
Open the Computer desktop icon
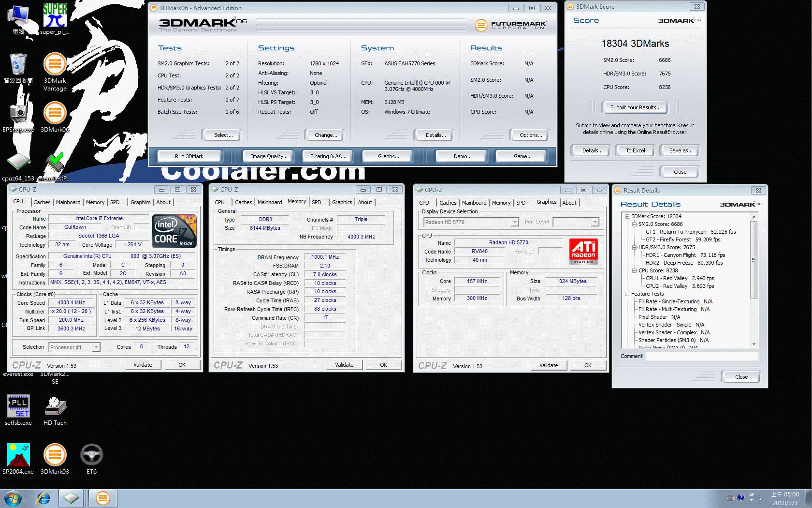18,19
